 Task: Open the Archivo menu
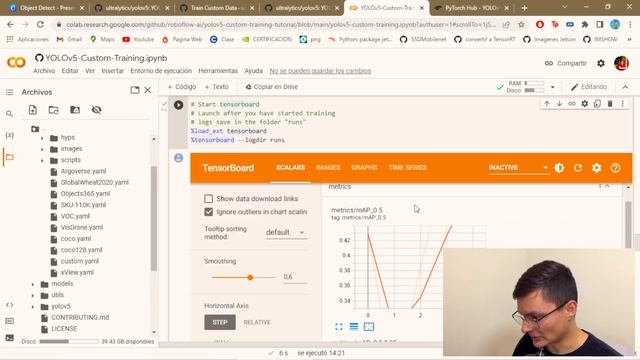tap(44, 71)
